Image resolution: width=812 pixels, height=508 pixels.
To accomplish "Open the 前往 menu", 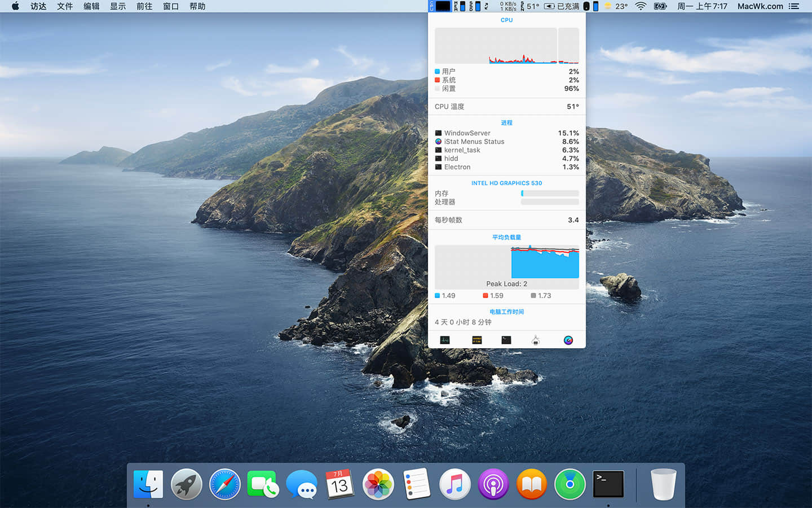I will pyautogui.click(x=144, y=6).
